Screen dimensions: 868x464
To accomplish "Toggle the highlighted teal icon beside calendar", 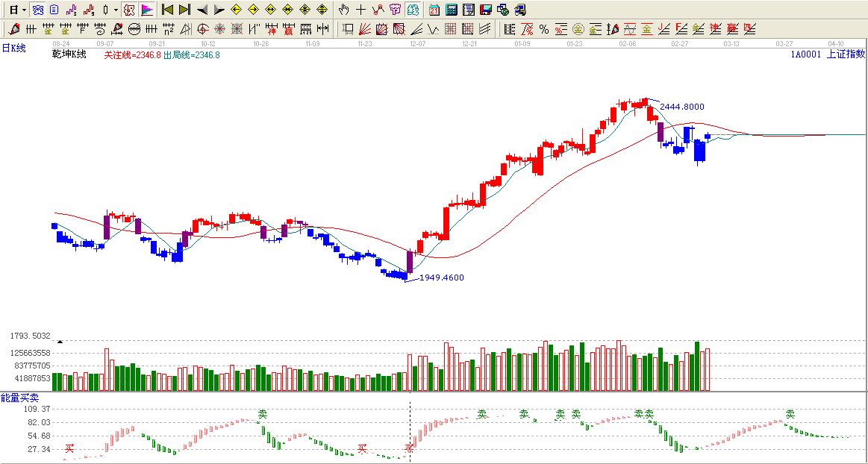I will tap(413, 10).
